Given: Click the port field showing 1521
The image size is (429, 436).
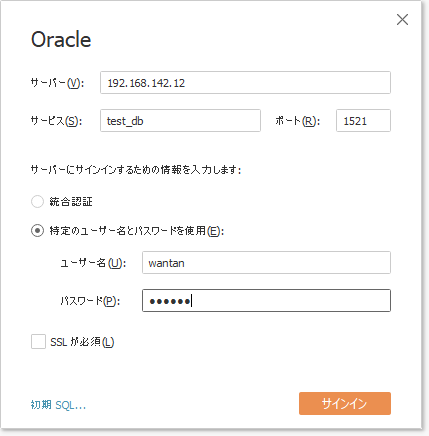Looking at the screenshot, I should click(363, 120).
